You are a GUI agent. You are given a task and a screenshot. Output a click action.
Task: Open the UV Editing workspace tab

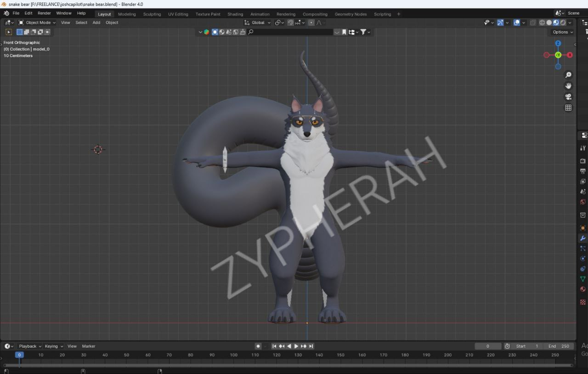(178, 14)
